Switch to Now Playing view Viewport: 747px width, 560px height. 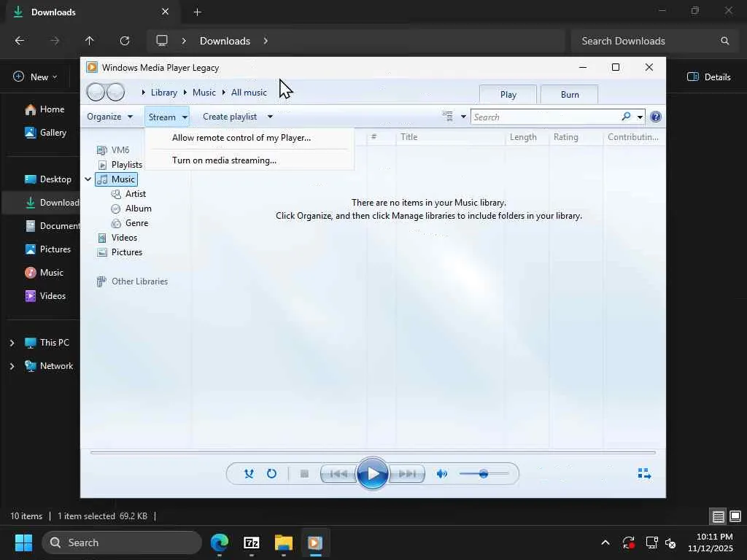(x=644, y=473)
